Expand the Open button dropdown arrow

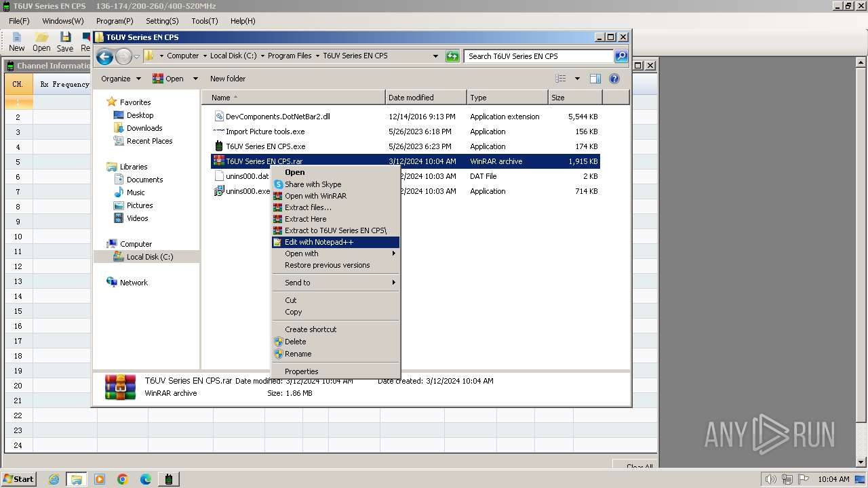pyautogui.click(x=195, y=79)
